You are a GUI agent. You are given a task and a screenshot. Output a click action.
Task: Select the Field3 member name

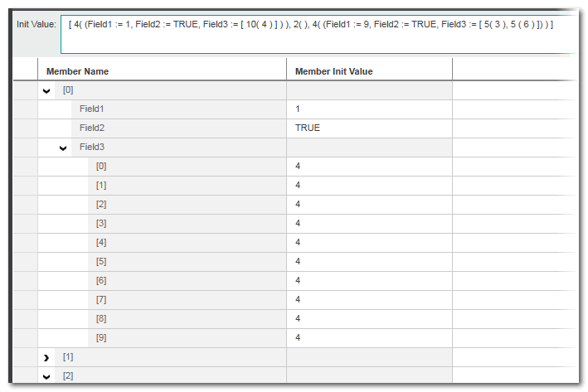click(92, 148)
